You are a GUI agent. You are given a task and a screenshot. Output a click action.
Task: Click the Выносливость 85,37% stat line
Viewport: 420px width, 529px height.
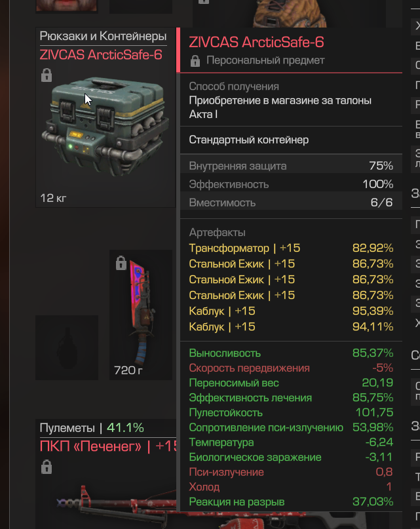[x=291, y=353]
